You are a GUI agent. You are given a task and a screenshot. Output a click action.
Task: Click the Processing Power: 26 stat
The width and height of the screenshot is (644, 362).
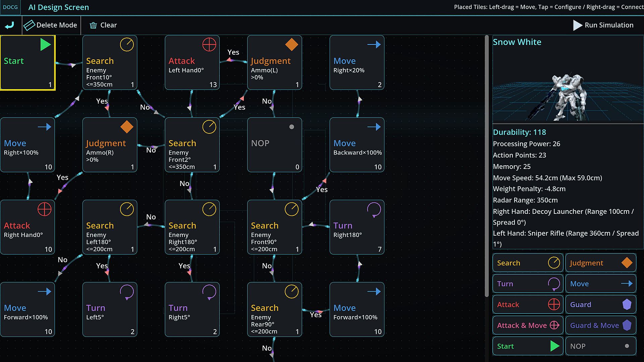tap(526, 144)
